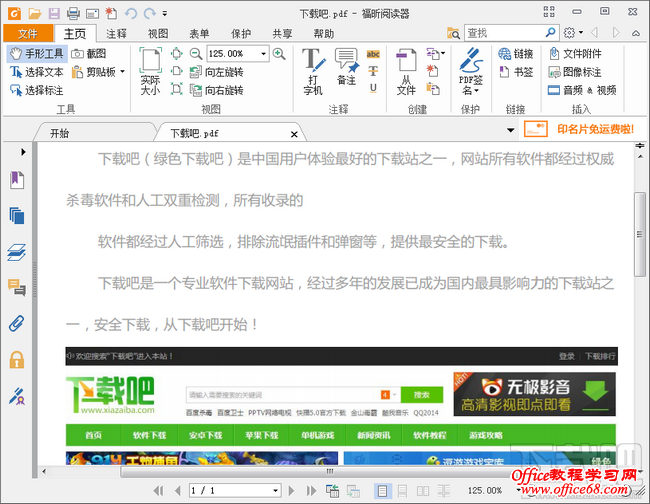Switch to the Home (主页) tab

coord(75,34)
